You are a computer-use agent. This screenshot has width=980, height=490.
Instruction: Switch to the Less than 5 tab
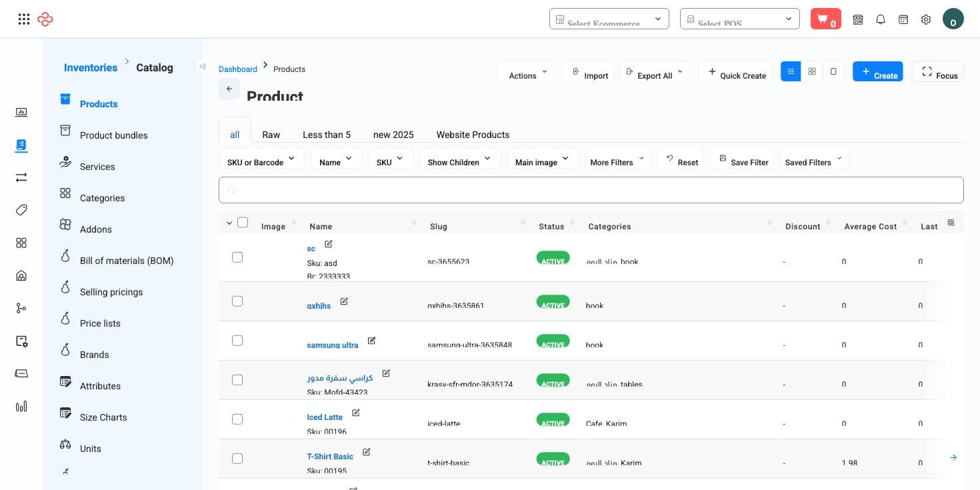(x=327, y=135)
